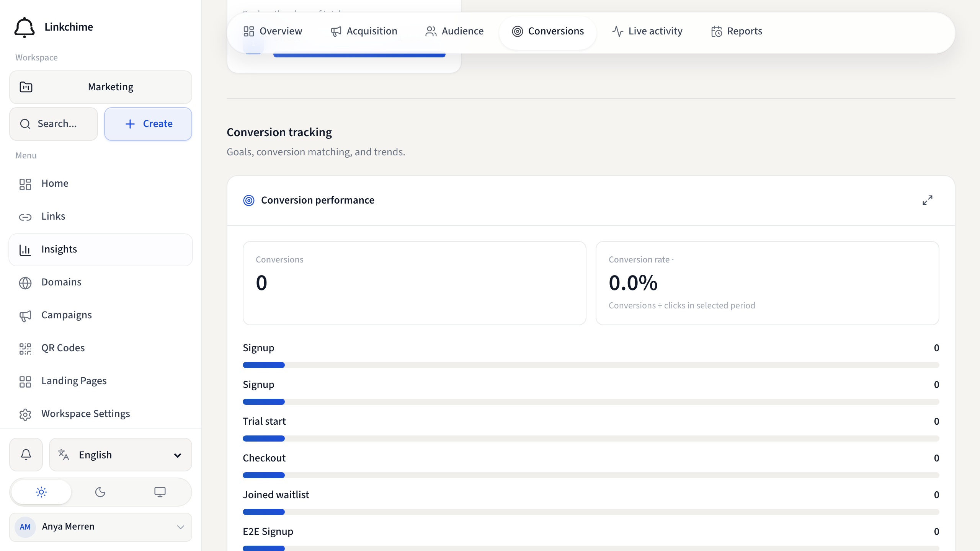Open Workspace Settings from the menu
The image size is (980, 551).
tap(101, 414)
